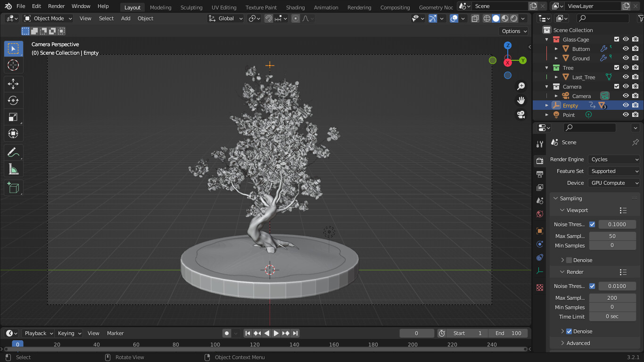Activate the Rotate tool

pyautogui.click(x=13, y=100)
